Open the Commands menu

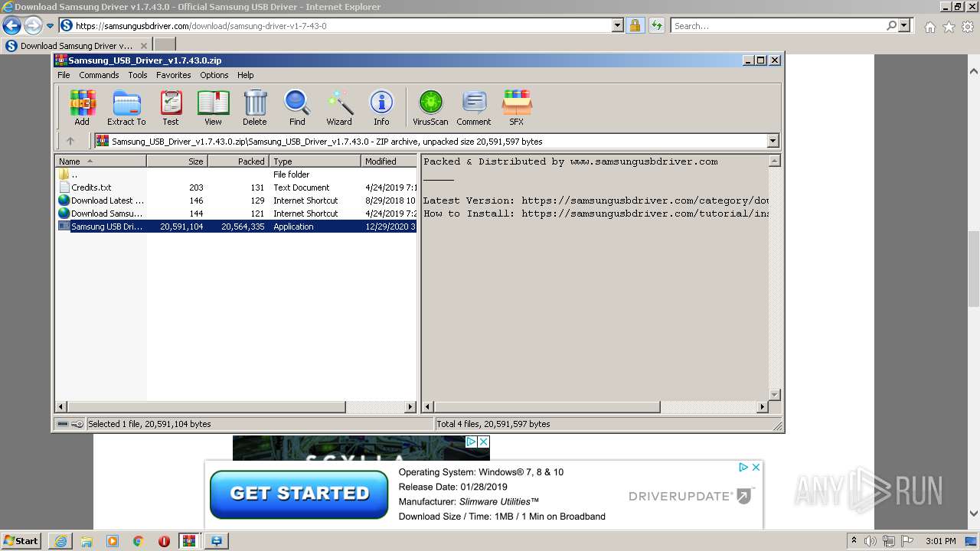point(99,75)
